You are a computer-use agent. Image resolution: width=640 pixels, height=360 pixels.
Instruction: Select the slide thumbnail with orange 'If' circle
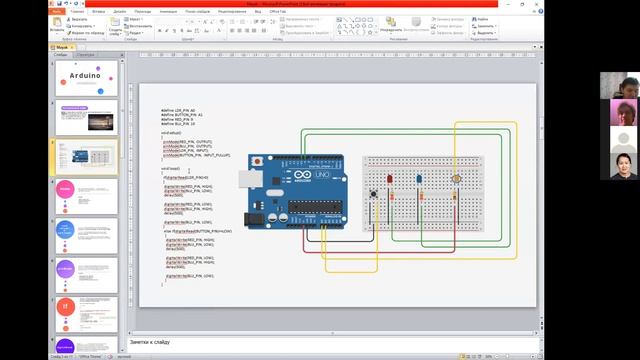[87, 315]
